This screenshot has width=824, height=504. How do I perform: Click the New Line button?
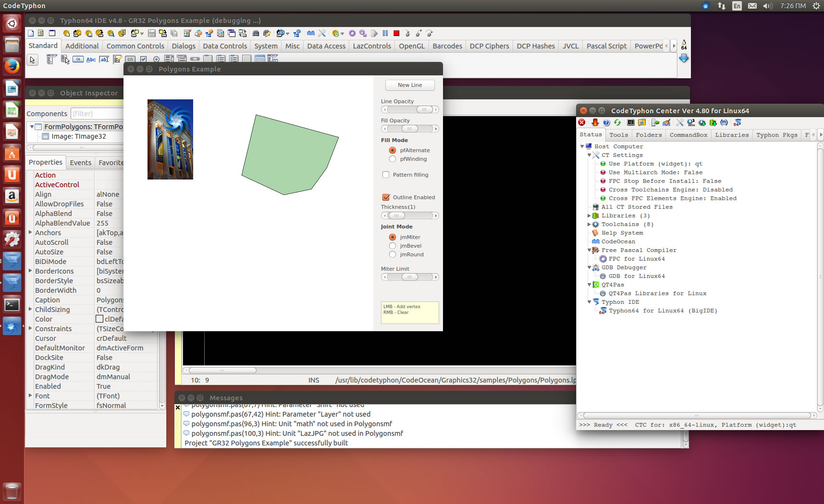[410, 85]
